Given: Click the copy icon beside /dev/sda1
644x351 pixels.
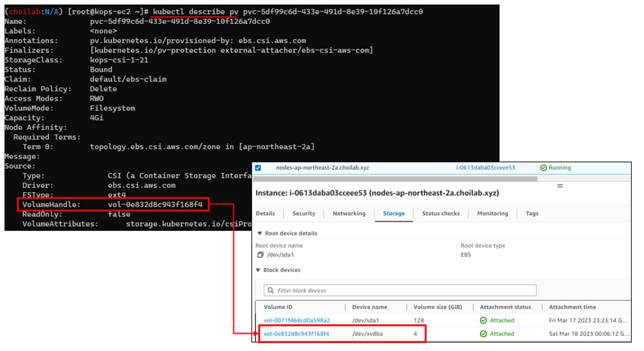Looking at the screenshot, I should pyautogui.click(x=260, y=255).
